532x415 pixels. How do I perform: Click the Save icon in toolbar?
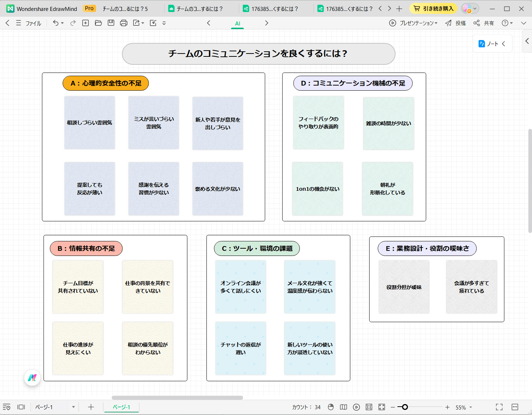click(111, 23)
